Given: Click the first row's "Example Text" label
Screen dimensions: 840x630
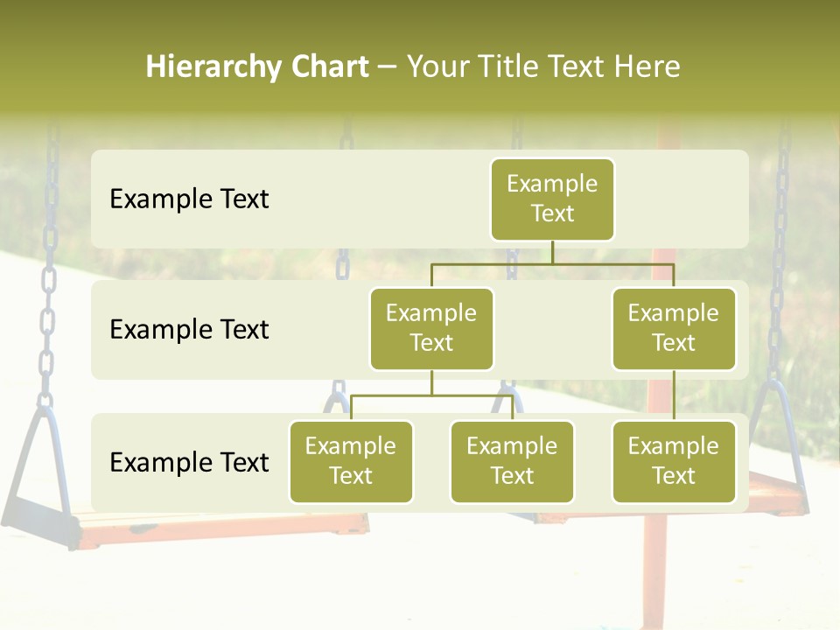Looking at the screenshot, I should pyautogui.click(x=189, y=199).
